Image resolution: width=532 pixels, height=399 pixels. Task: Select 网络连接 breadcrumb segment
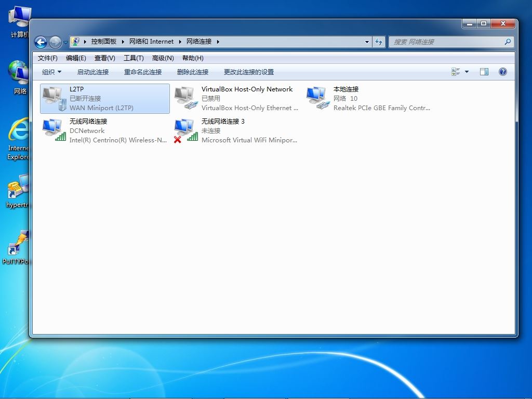199,42
